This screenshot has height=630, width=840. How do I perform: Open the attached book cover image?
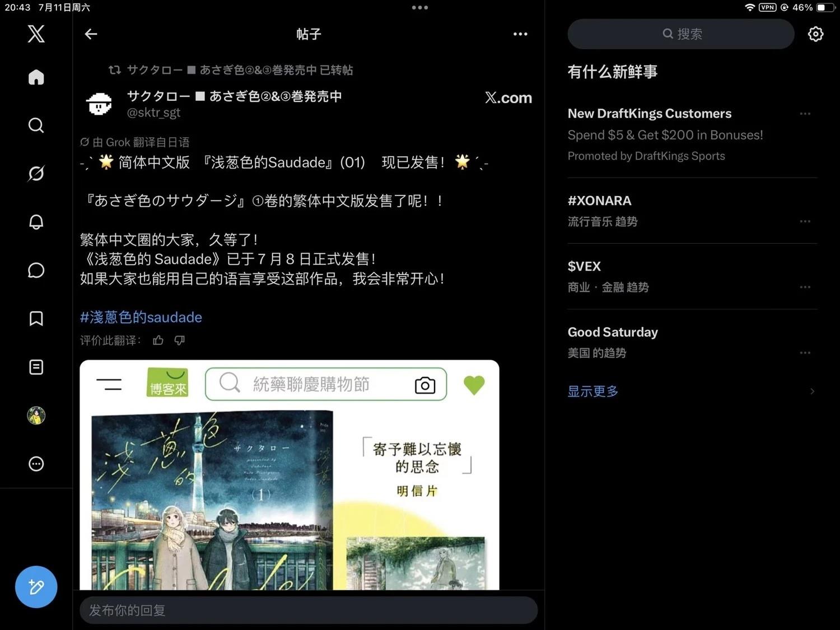290,475
